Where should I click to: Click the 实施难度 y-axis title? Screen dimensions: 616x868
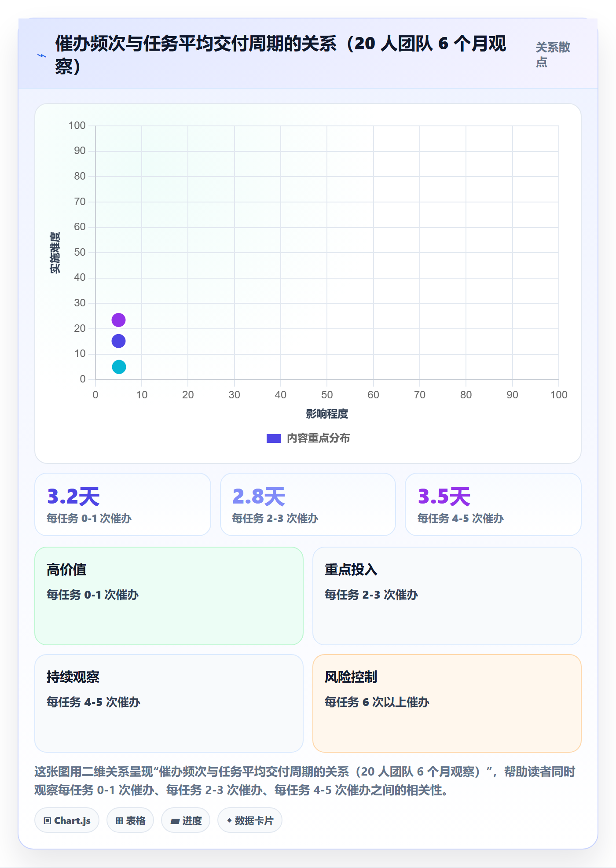pyautogui.click(x=55, y=253)
